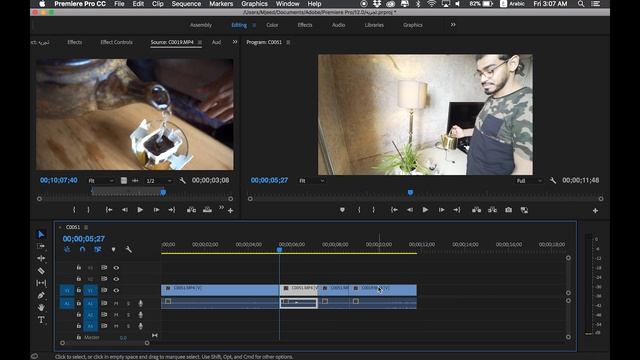Select the Hand tool
This screenshot has height=360, width=640.
coord(41,307)
